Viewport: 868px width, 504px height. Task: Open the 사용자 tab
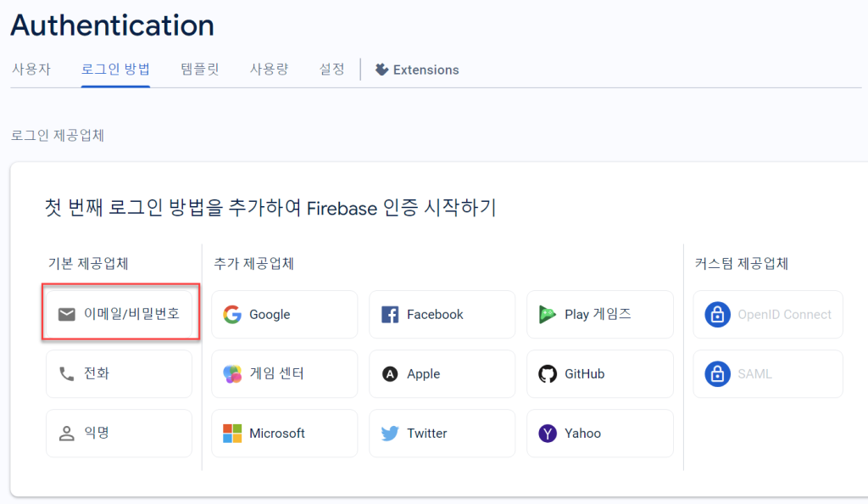[31, 70]
